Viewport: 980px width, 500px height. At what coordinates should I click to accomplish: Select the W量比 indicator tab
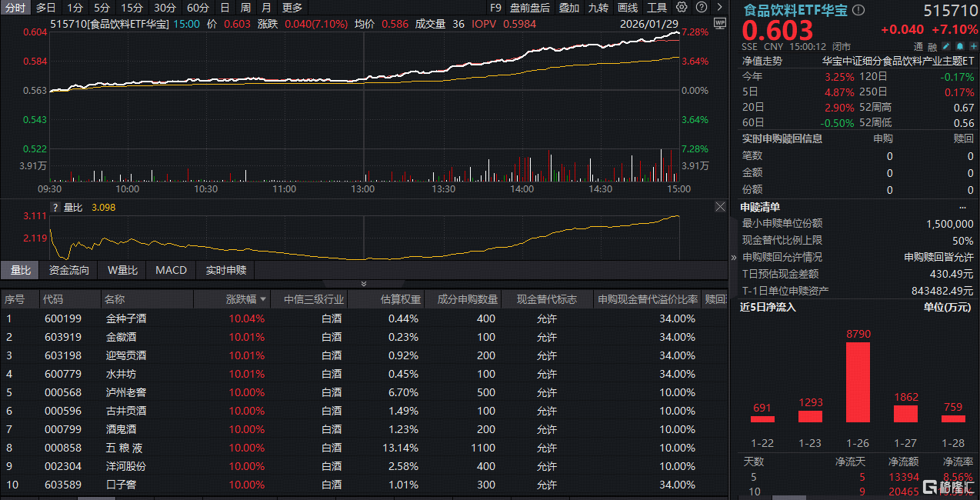pos(122,270)
